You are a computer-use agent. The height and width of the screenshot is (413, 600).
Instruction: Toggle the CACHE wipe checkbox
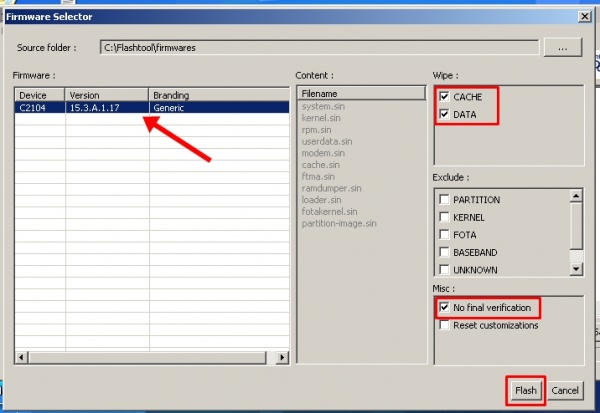coord(444,96)
